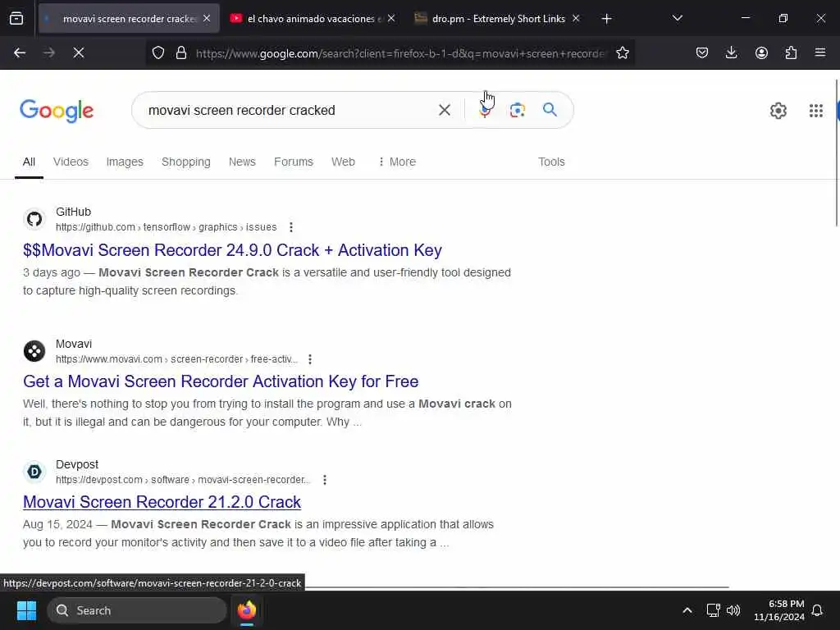The height and width of the screenshot is (630, 840).
Task: Open options for GitHub result
Action: (291, 227)
